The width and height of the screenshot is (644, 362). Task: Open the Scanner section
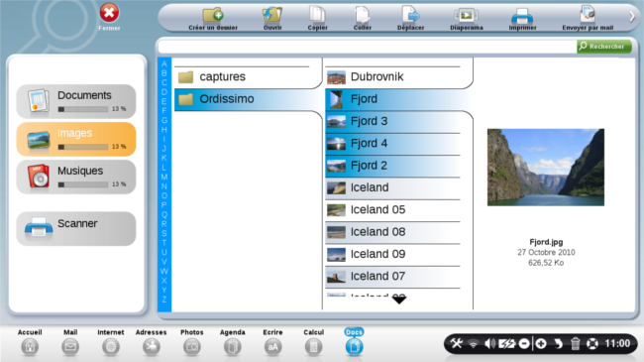(76, 229)
